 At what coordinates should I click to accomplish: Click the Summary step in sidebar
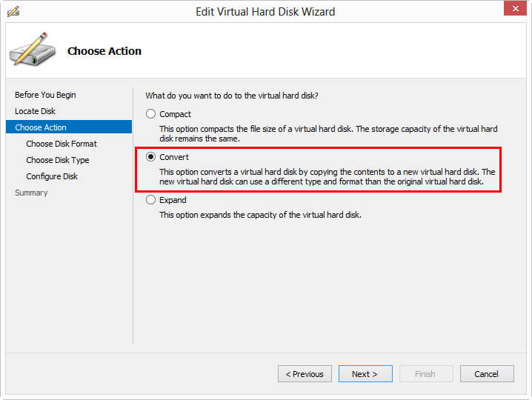tap(31, 193)
